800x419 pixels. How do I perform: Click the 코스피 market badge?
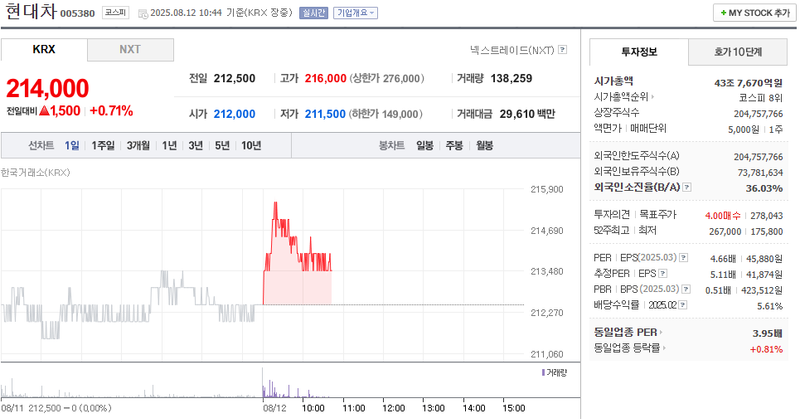115,13
